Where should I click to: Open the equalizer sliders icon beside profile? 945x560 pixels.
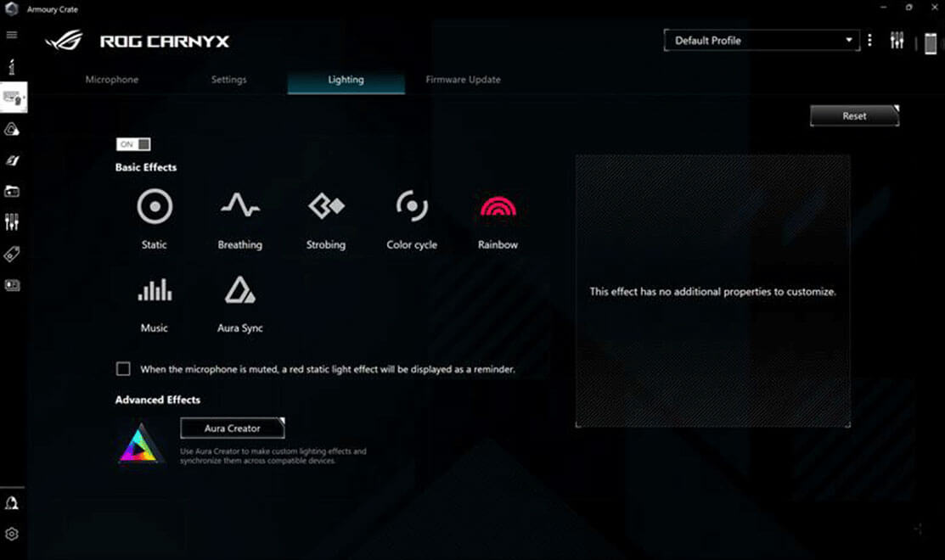tap(897, 41)
